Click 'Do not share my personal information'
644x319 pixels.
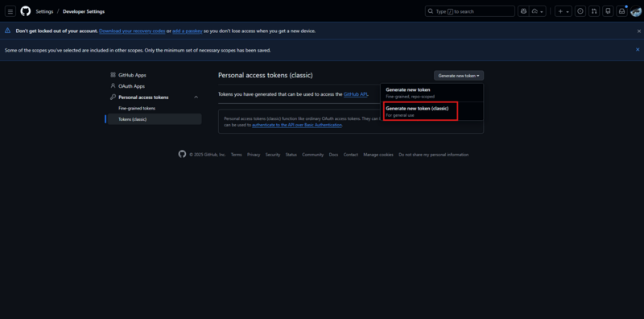[434, 155]
